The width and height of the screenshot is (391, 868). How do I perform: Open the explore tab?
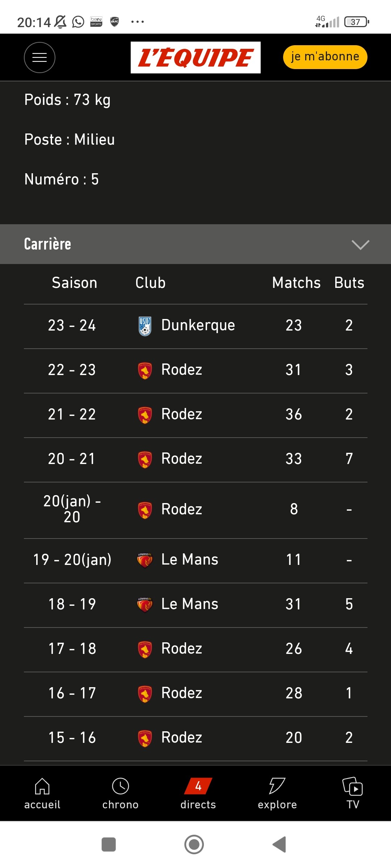click(x=277, y=793)
